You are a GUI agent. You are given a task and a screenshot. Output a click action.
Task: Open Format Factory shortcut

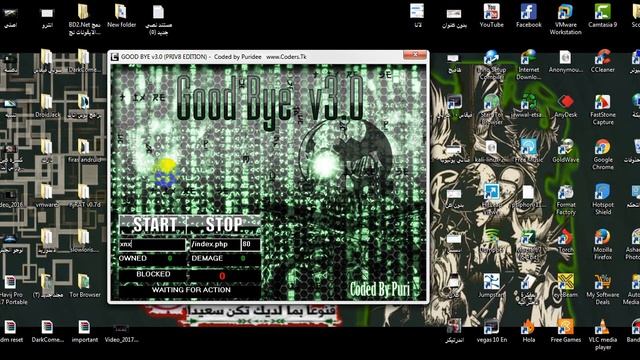point(566,200)
